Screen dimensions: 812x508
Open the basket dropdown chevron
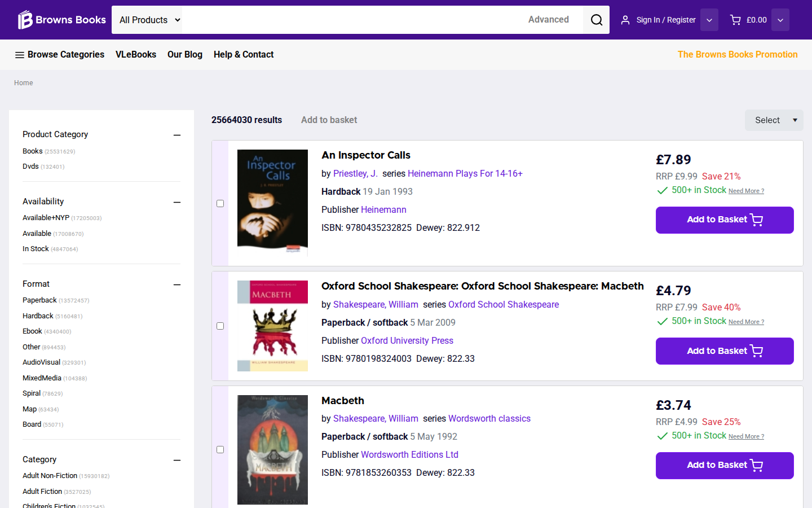coord(780,20)
